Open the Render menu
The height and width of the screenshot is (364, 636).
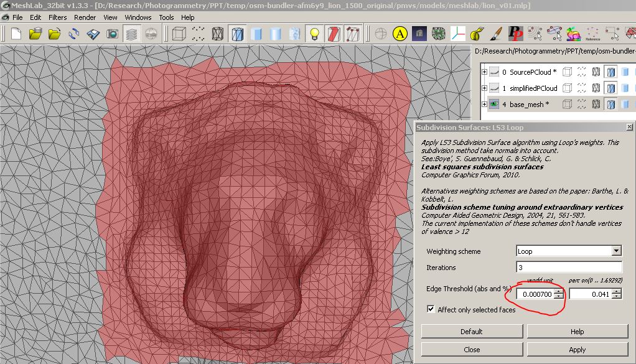(x=84, y=17)
